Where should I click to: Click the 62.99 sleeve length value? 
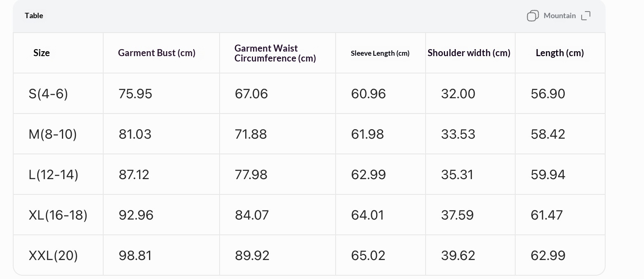[x=369, y=175]
